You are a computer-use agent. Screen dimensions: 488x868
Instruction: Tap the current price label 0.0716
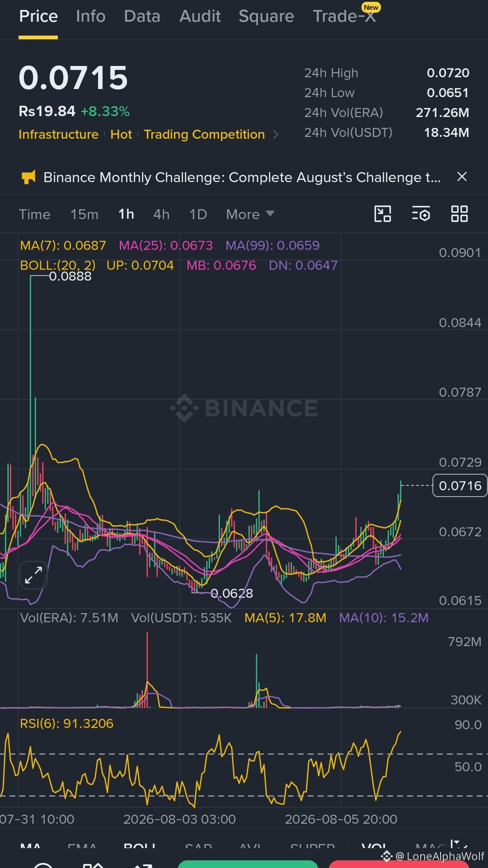tap(460, 486)
